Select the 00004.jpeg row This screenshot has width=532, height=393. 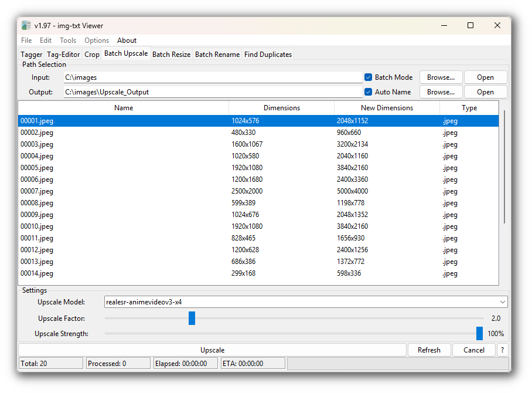[258, 156]
